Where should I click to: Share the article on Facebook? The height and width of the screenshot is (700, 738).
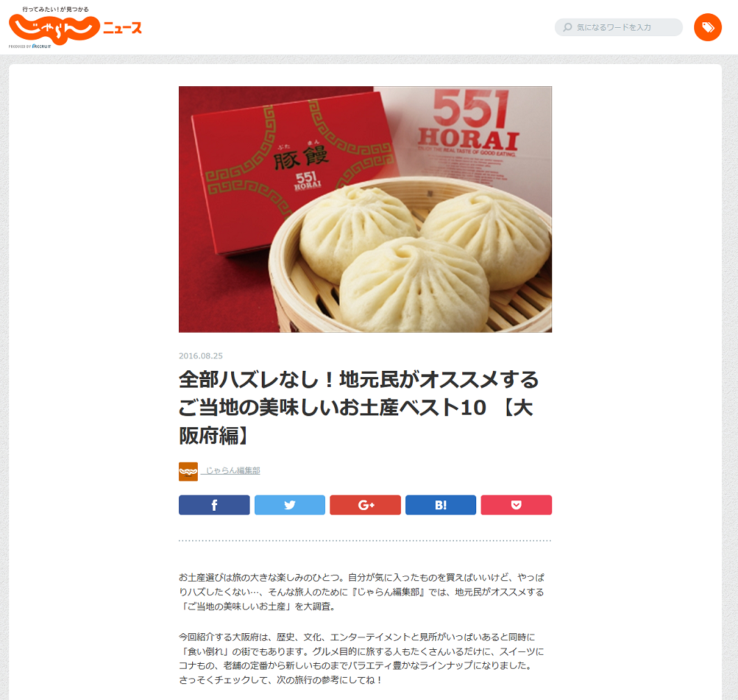coord(214,504)
